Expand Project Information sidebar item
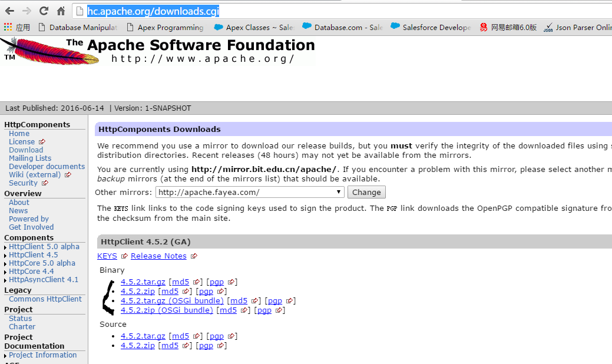This screenshot has width=612, height=364. coord(5,356)
